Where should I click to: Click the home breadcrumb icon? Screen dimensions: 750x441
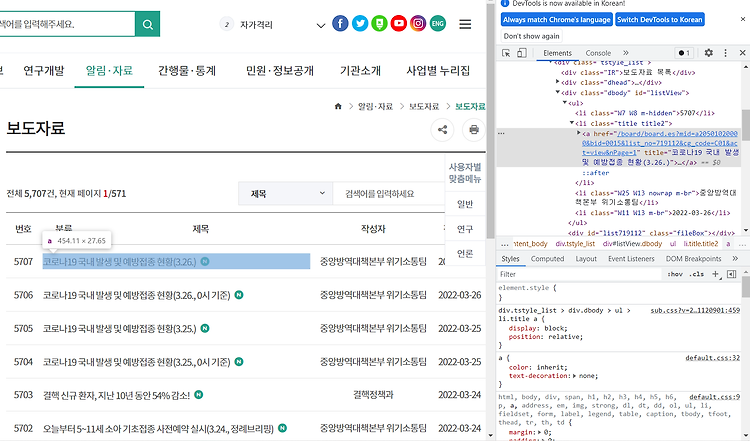click(x=338, y=106)
